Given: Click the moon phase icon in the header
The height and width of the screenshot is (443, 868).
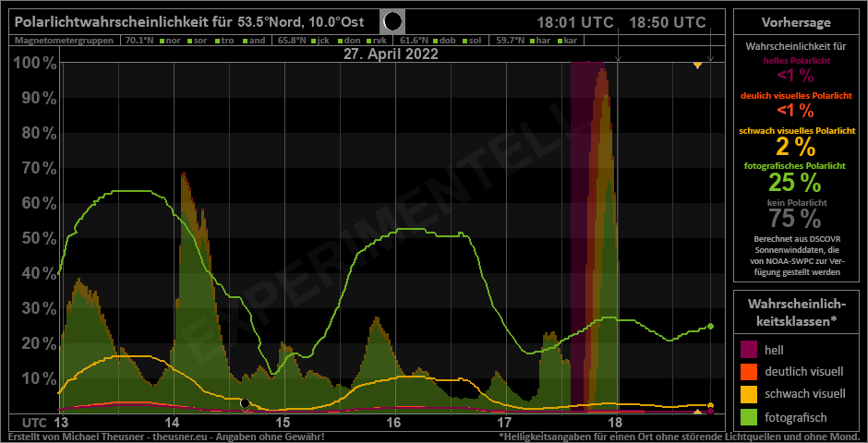Looking at the screenshot, I should pyautogui.click(x=392, y=21).
